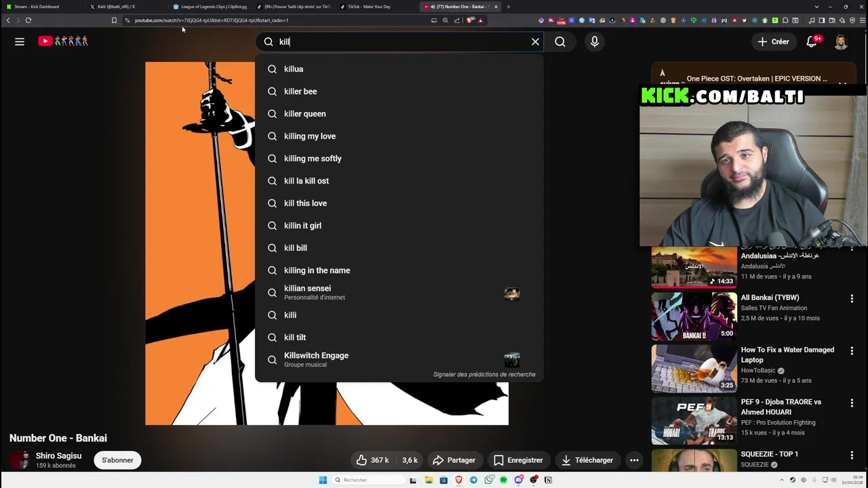Start voice search with microphone icon
This screenshot has width=868, height=488.
pos(595,41)
